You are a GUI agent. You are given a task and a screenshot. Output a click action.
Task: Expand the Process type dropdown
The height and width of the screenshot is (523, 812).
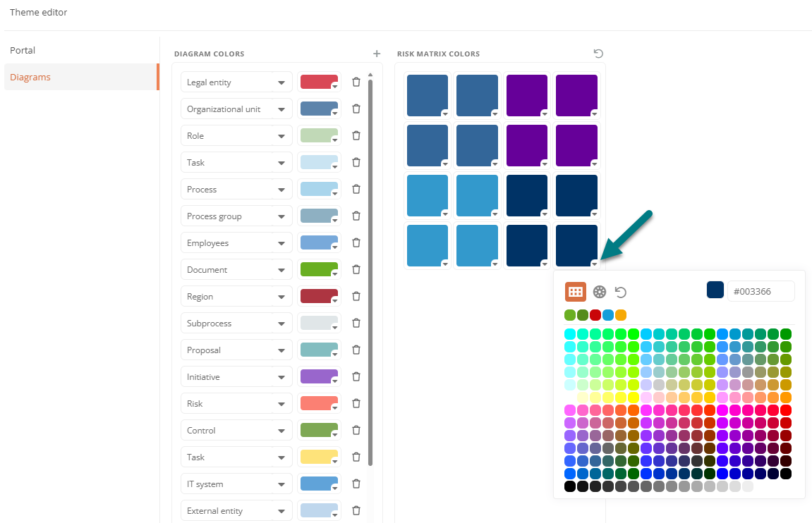281,190
